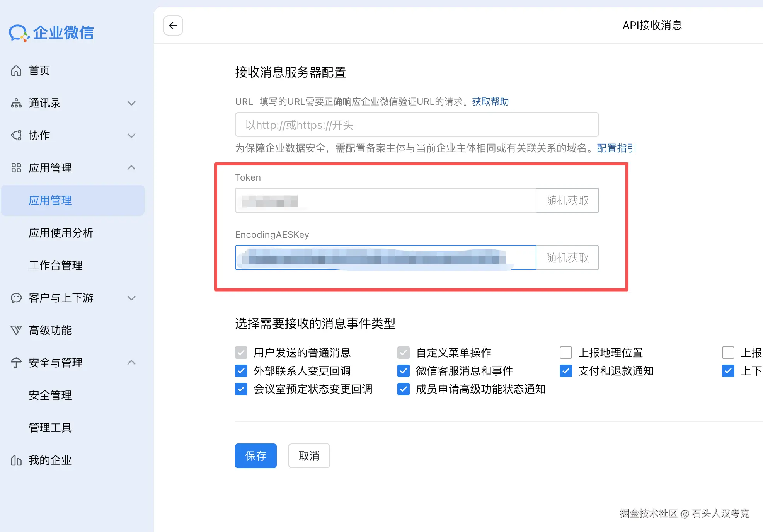Expand the 通讯录 sidebar section
Image resolution: width=763 pixels, height=532 pixels.
coord(131,103)
